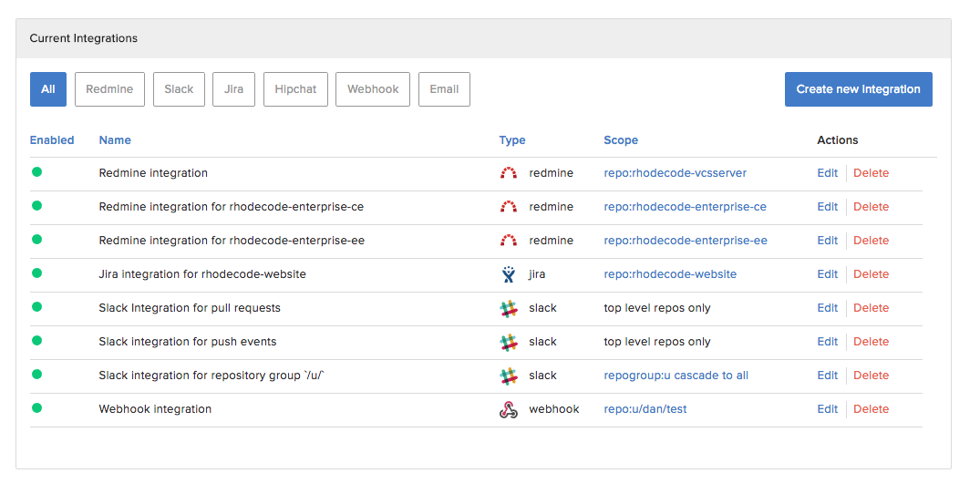
Task: Click redmine icon in rhodecode-enterprise-ce row
Action: (509, 207)
